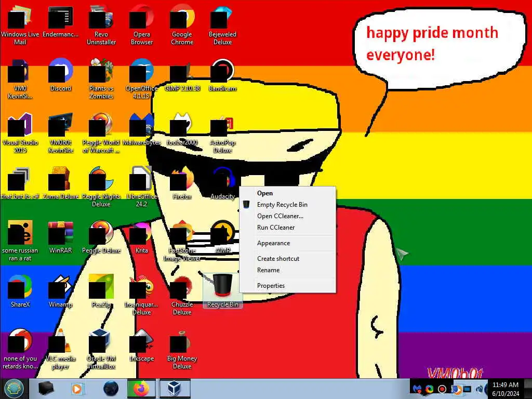
Task: Switch to Firefox on the taskbar
Action: (141, 389)
